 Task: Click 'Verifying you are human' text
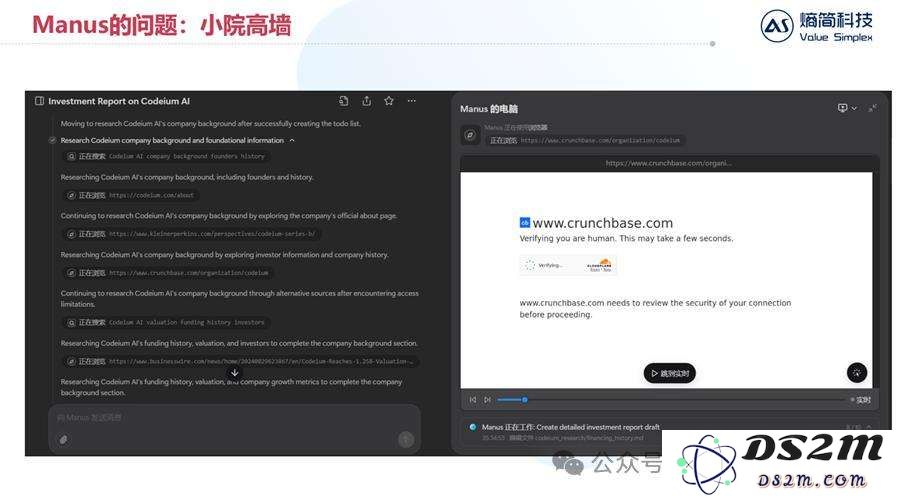pyautogui.click(x=626, y=238)
